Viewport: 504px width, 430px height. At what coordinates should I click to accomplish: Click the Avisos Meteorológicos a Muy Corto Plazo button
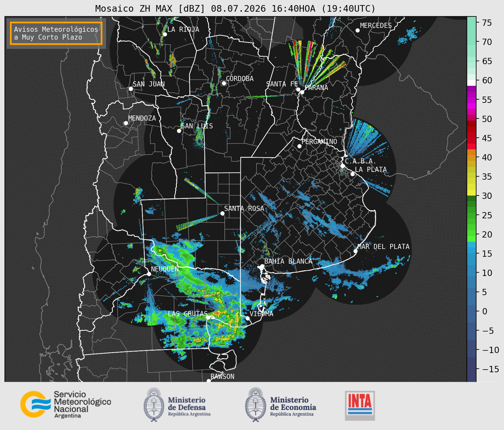point(56,33)
